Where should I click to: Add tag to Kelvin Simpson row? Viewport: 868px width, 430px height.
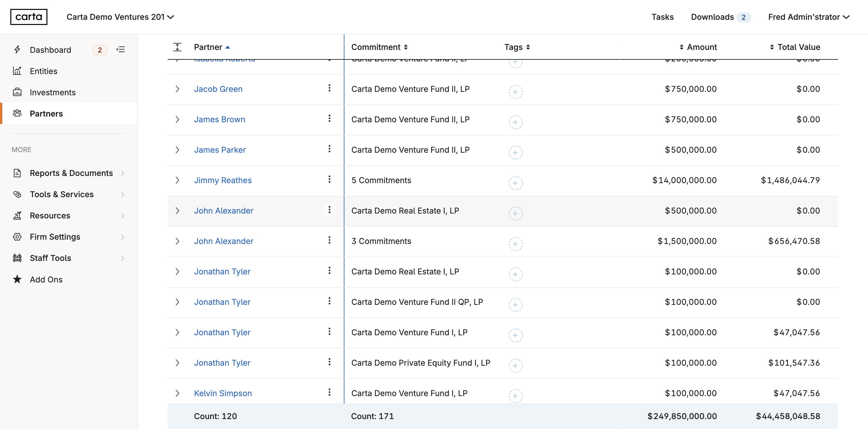coord(515,396)
